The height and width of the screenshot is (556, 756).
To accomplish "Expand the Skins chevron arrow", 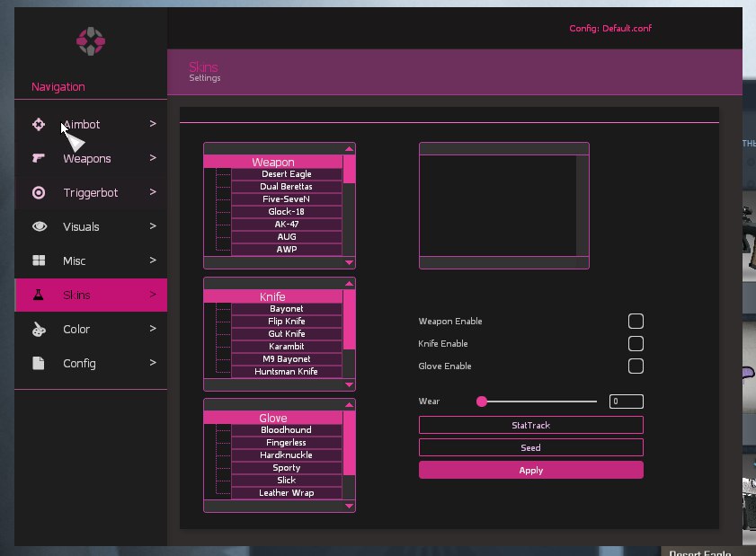I will point(153,295).
